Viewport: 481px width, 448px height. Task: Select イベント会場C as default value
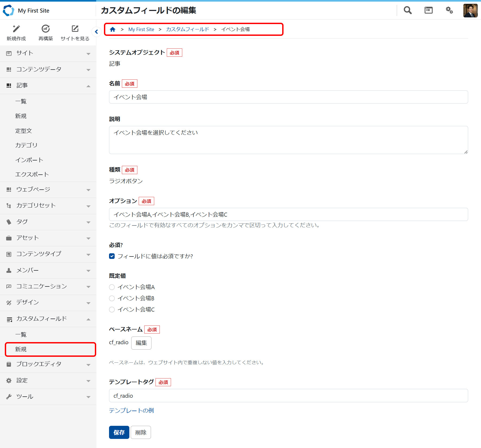tap(112, 309)
